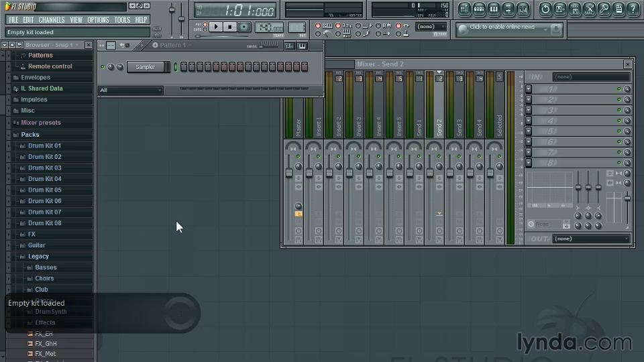Open the mixer OUT (none) dropdown

pyautogui.click(x=591, y=239)
